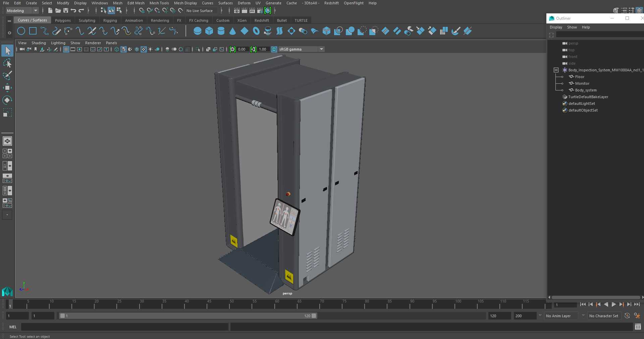
Task: Click the range slider end handle at 120
Action: pyautogui.click(x=314, y=316)
